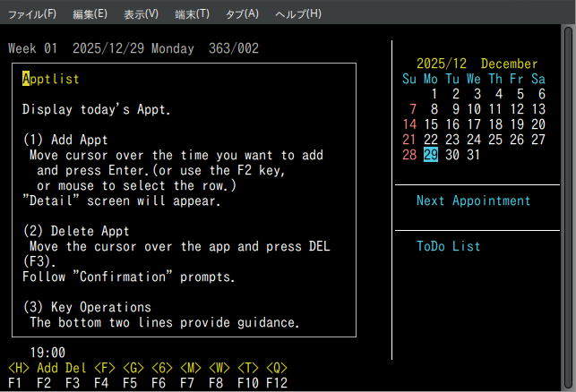Open the 編集(E) menu
This screenshot has width=576, height=392.
point(90,13)
